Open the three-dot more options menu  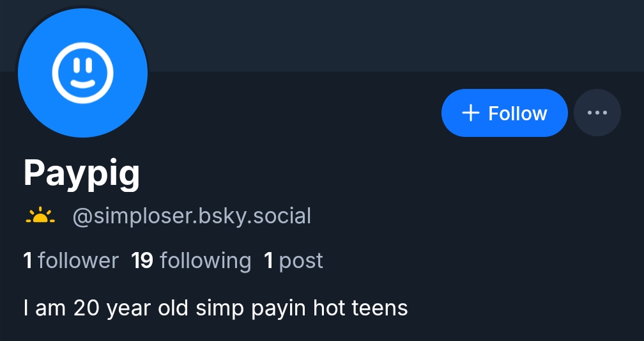click(x=597, y=113)
